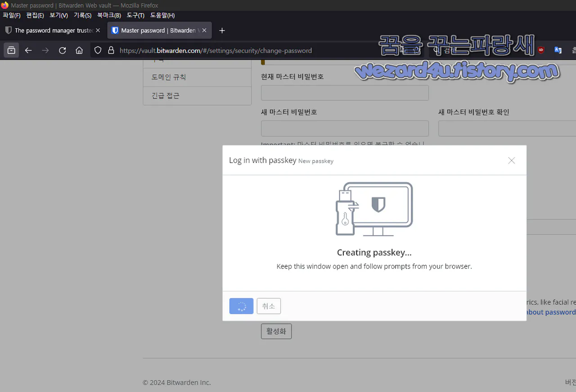
Task: Open a new browser tab with plus button
Action: point(222,31)
